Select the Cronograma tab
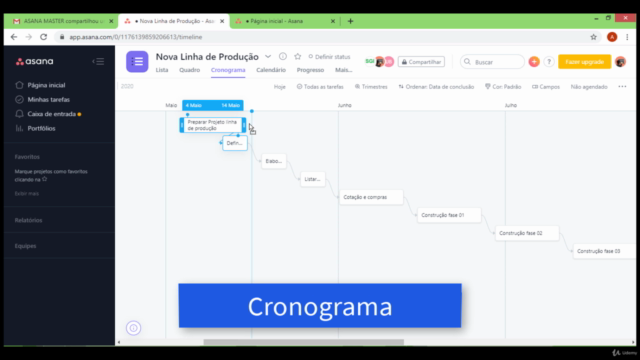 tap(228, 70)
